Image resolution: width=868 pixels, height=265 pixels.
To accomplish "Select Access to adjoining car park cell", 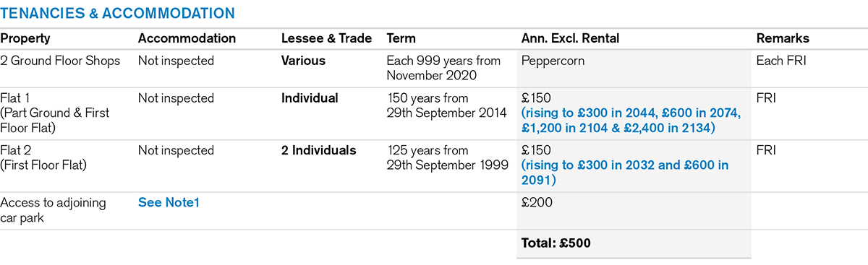I will click(53, 210).
